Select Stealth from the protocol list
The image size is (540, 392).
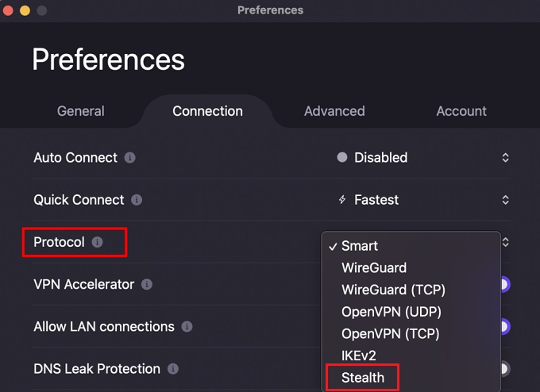[x=363, y=378]
